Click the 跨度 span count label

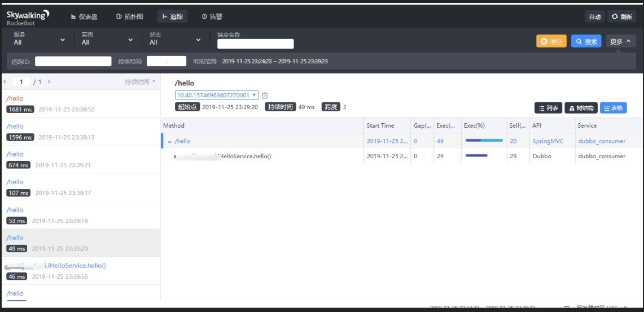(331, 107)
